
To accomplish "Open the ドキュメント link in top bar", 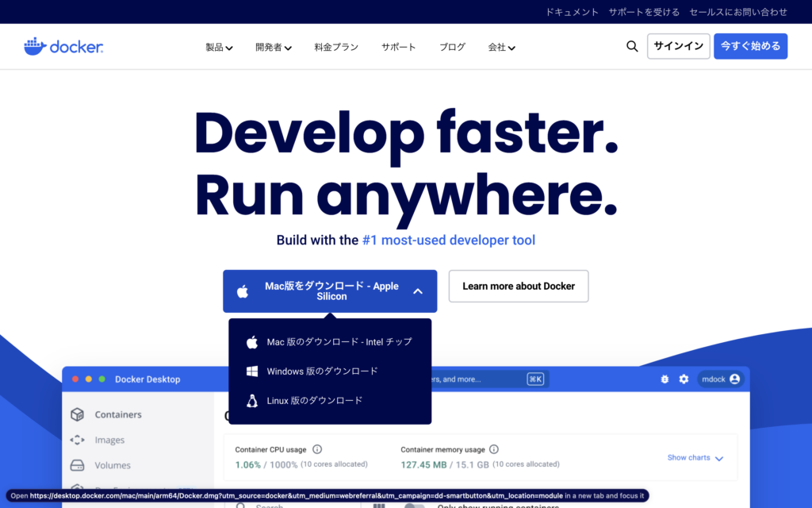I will pos(572,12).
